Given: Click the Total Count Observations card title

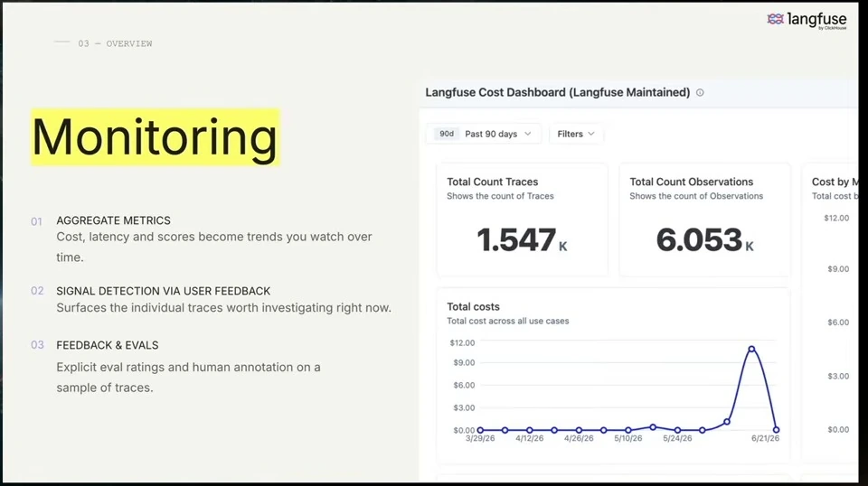Looking at the screenshot, I should 691,182.
